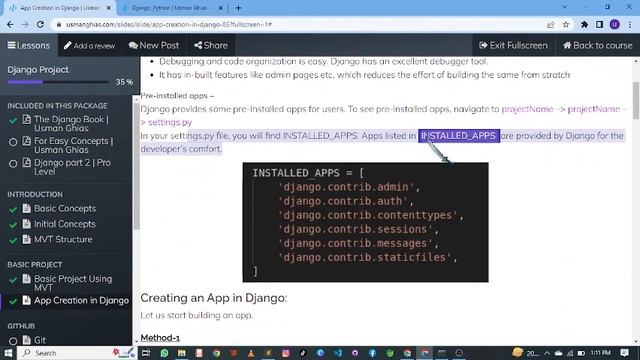Click checkmark beside The Django Book
640x360 pixels.
(x=13, y=120)
